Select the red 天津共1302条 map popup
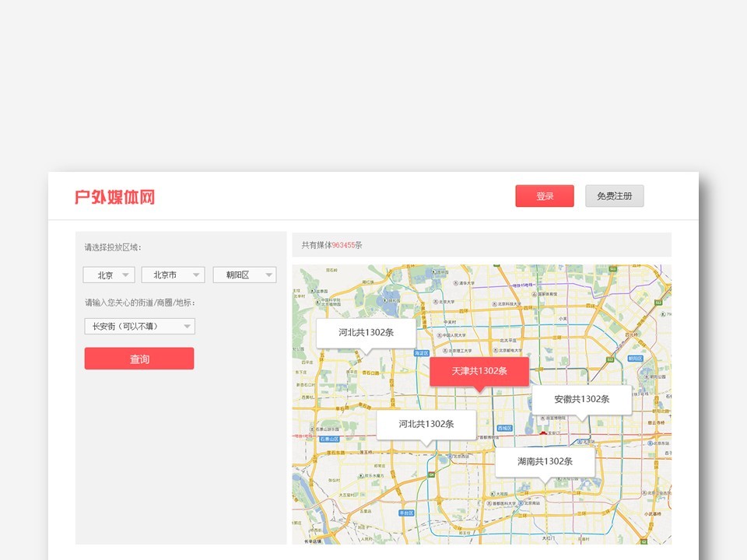747x560 pixels. click(479, 371)
